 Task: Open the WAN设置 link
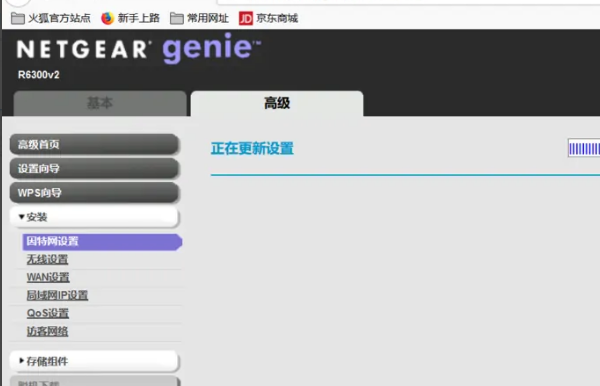coord(48,277)
